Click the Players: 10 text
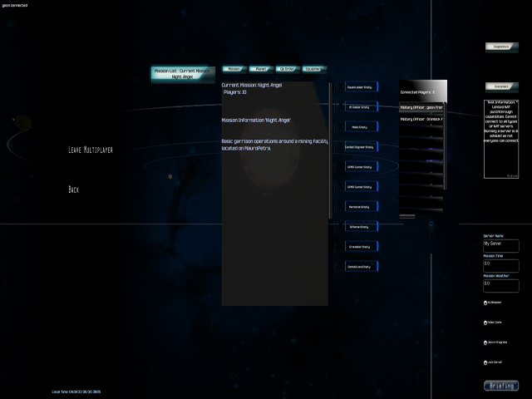The height and width of the screenshot is (399, 532). pyautogui.click(x=234, y=92)
